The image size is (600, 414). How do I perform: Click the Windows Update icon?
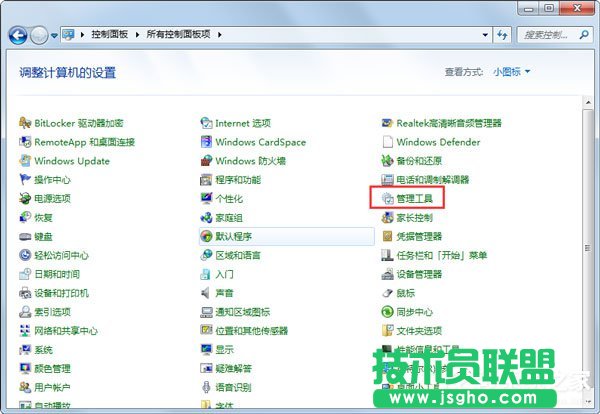pyautogui.click(x=25, y=161)
